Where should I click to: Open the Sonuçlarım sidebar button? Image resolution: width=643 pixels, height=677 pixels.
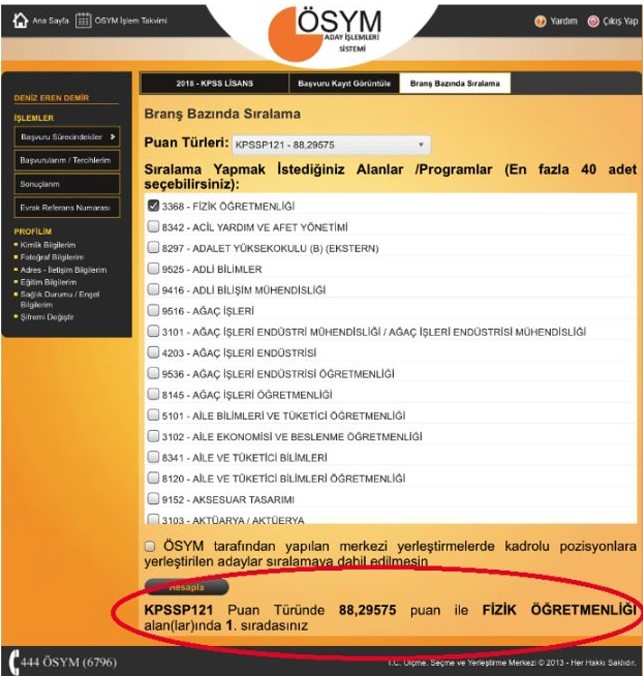click(x=67, y=184)
